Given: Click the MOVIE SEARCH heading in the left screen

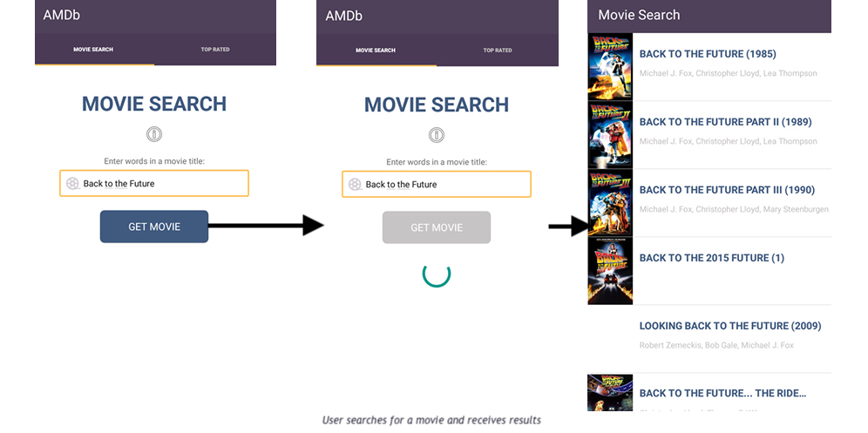Looking at the screenshot, I should (x=154, y=104).
